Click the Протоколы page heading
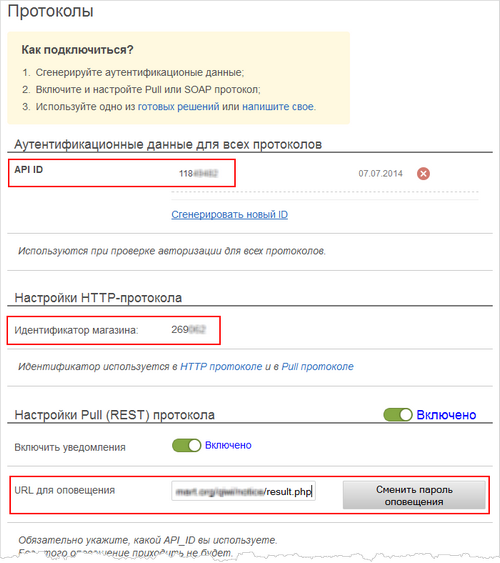 [x=51, y=11]
